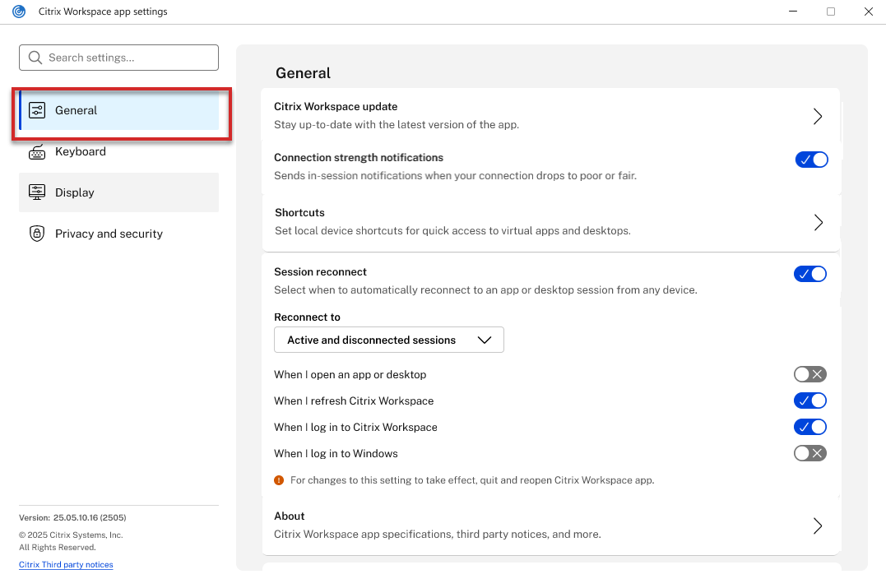The width and height of the screenshot is (886, 588).
Task: Expand the Shortcuts chevron
Action: click(x=819, y=223)
